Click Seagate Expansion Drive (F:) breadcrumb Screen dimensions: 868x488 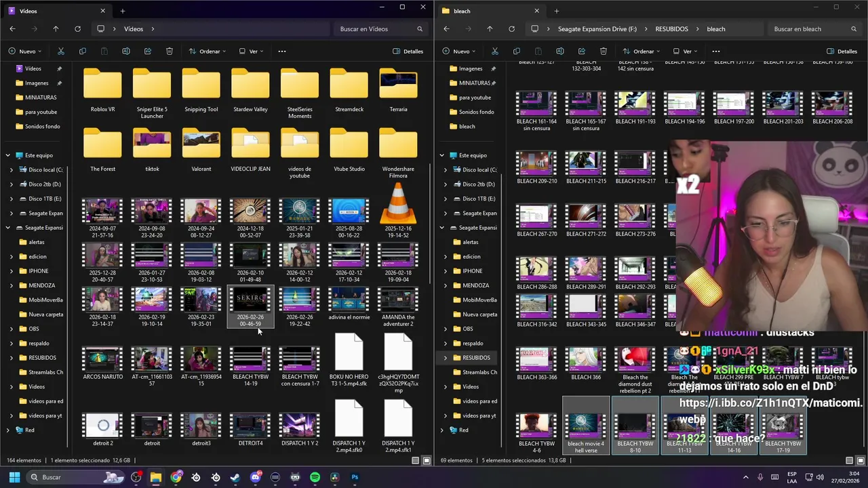click(x=597, y=29)
